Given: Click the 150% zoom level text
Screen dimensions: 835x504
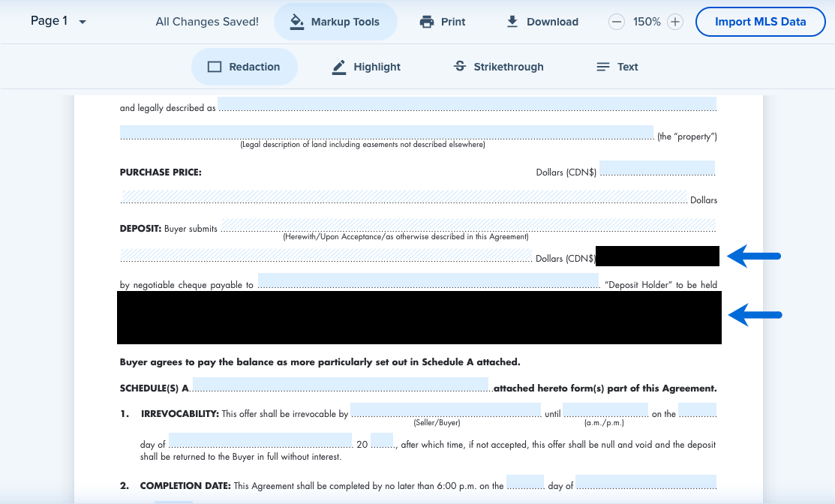Looking at the screenshot, I should point(647,22).
